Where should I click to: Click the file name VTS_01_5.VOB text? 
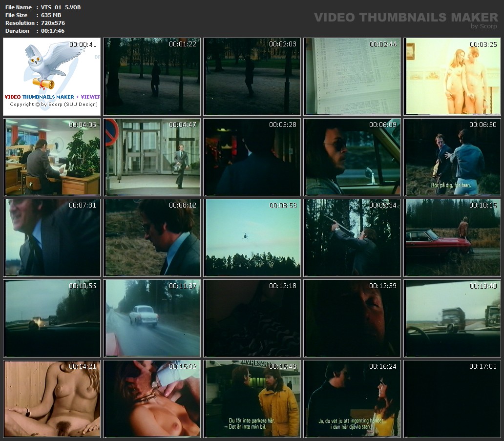point(61,7)
